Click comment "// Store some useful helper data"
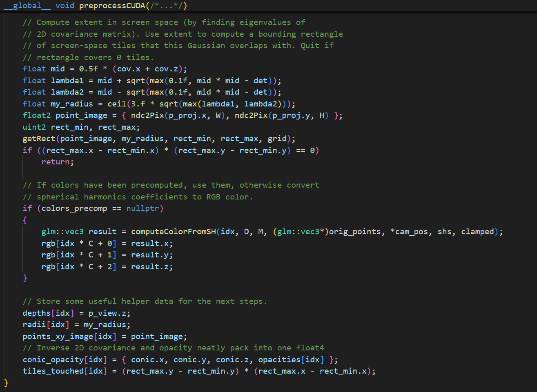Image resolution: width=537 pixels, height=392 pixels. point(145,301)
